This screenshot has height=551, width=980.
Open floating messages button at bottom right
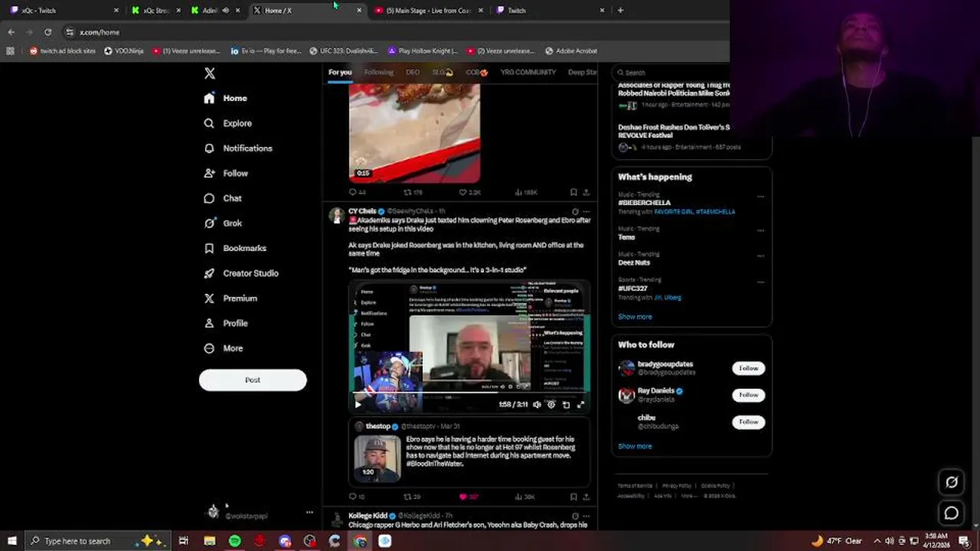coord(952,513)
